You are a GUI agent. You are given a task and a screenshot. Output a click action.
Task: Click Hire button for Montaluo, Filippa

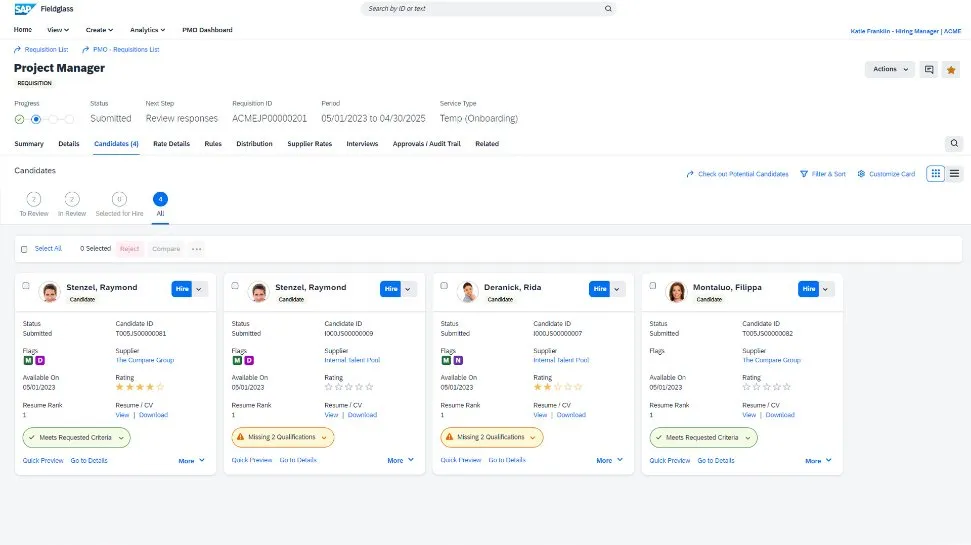(808, 288)
